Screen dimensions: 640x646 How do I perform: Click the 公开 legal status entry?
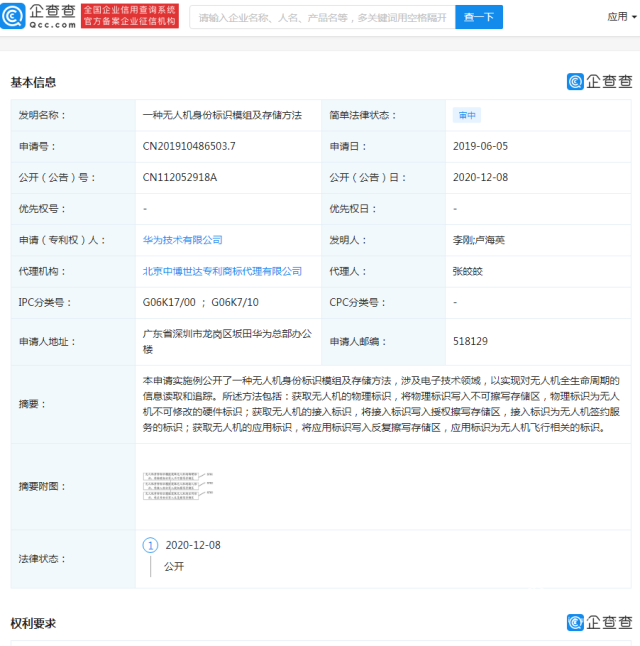pyautogui.click(x=174, y=566)
